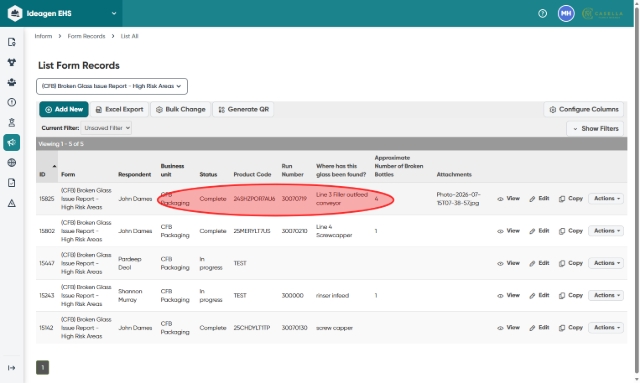Click the Photo-2026-07 attachment filename
The width and height of the screenshot is (640, 383).
click(458, 198)
